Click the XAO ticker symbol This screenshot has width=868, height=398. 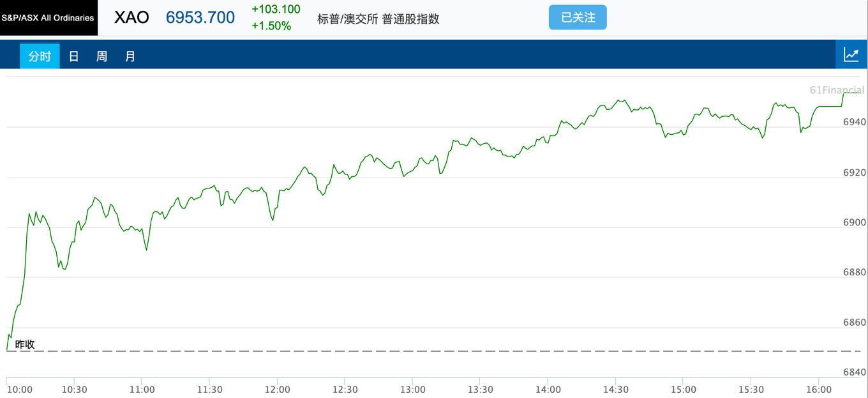tap(131, 17)
